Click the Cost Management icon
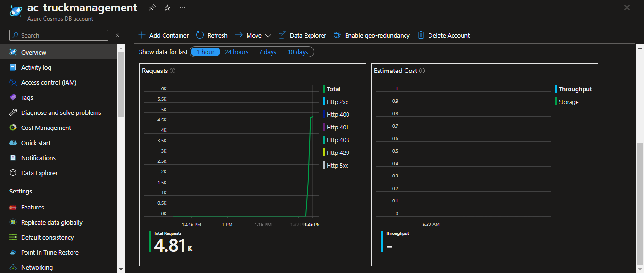The width and height of the screenshot is (644, 273). click(13, 128)
